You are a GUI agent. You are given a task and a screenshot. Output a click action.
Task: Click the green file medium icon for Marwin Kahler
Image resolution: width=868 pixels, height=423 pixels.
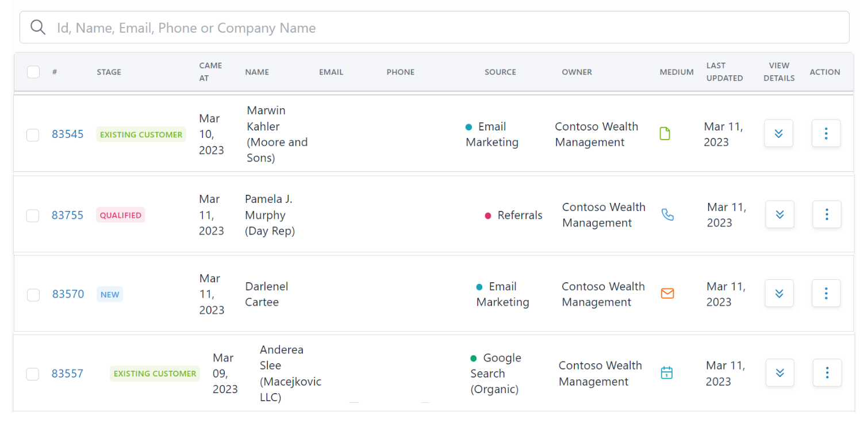pos(665,133)
